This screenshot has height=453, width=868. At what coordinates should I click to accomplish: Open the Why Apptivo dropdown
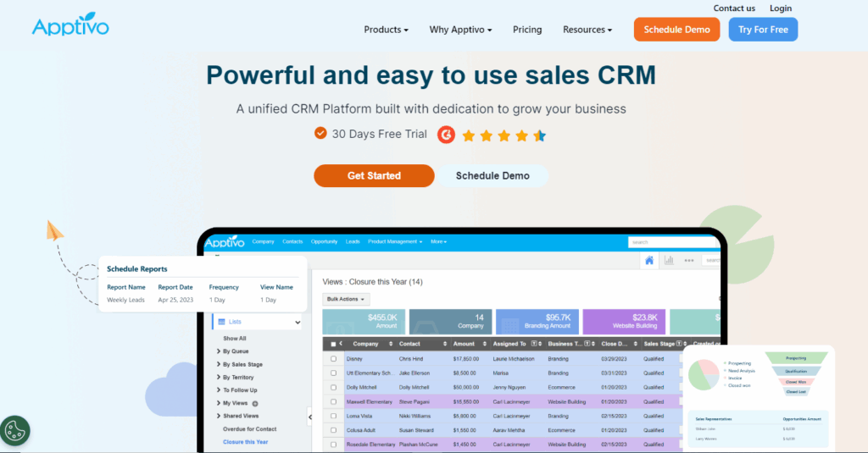460,30
